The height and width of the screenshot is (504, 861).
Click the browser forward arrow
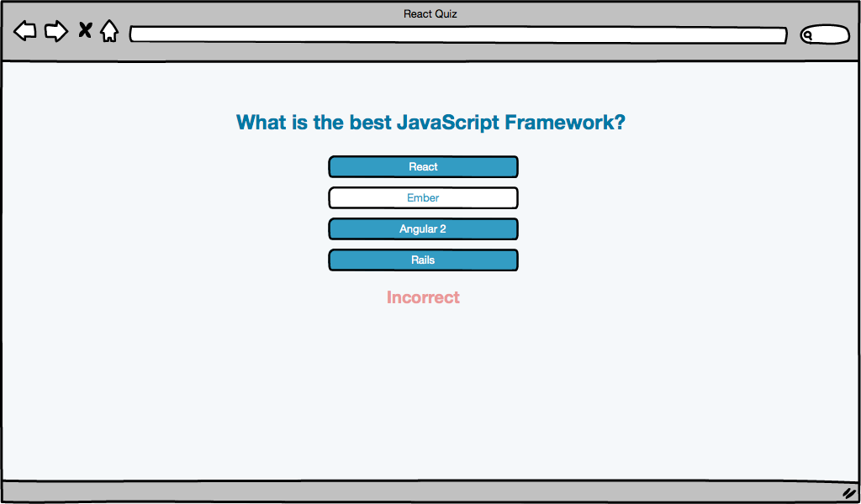(56, 31)
